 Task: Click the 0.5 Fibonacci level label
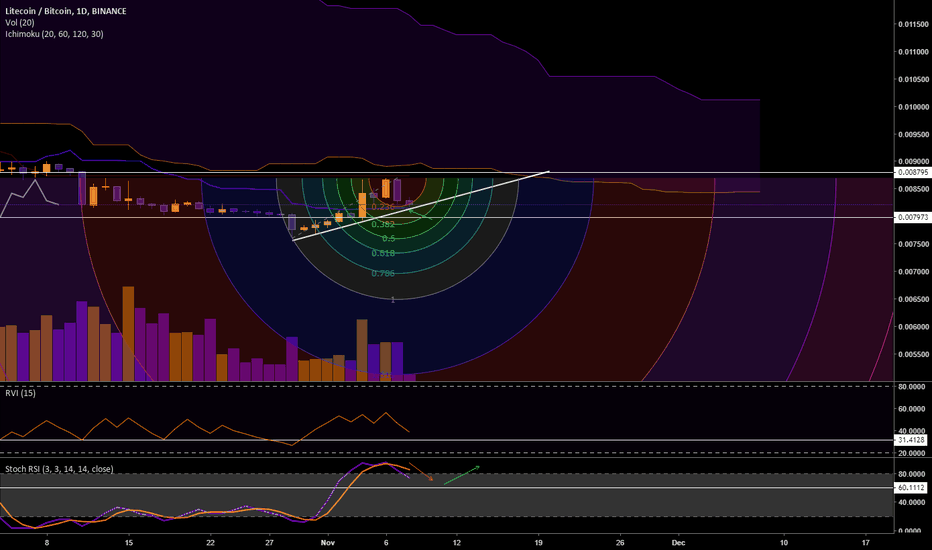(x=388, y=238)
